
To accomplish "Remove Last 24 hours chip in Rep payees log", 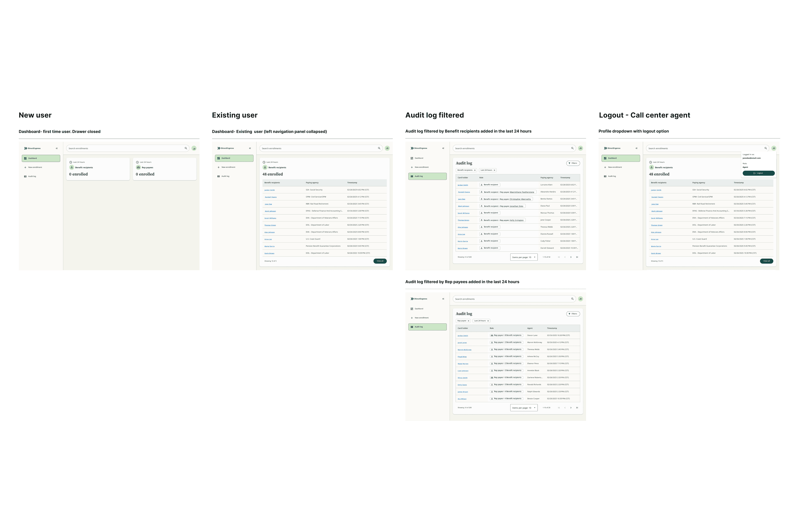I will pyautogui.click(x=488, y=321).
